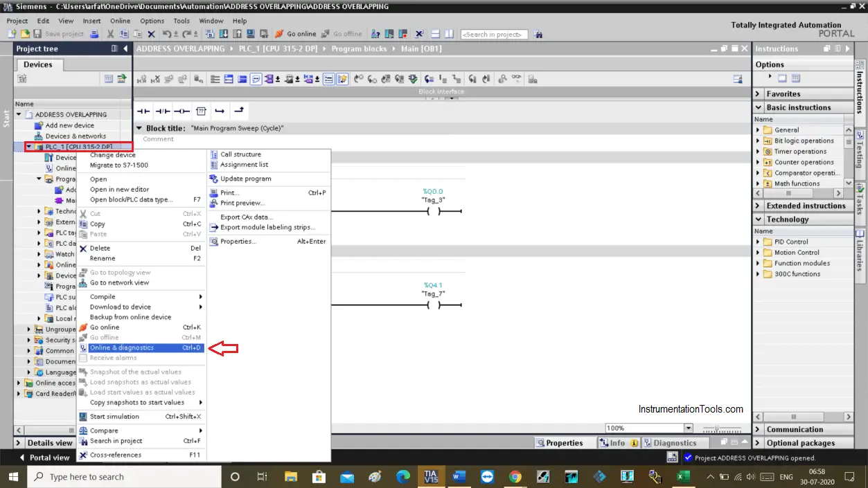The image size is (868, 488).
Task: Click the printer icon in main toolbar
Action: (x=94, y=34)
